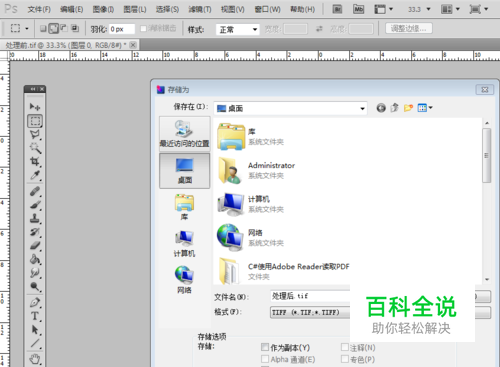The height and width of the screenshot is (367, 500).
Task: Open the 图层(L) menu
Action: (x=135, y=9)
